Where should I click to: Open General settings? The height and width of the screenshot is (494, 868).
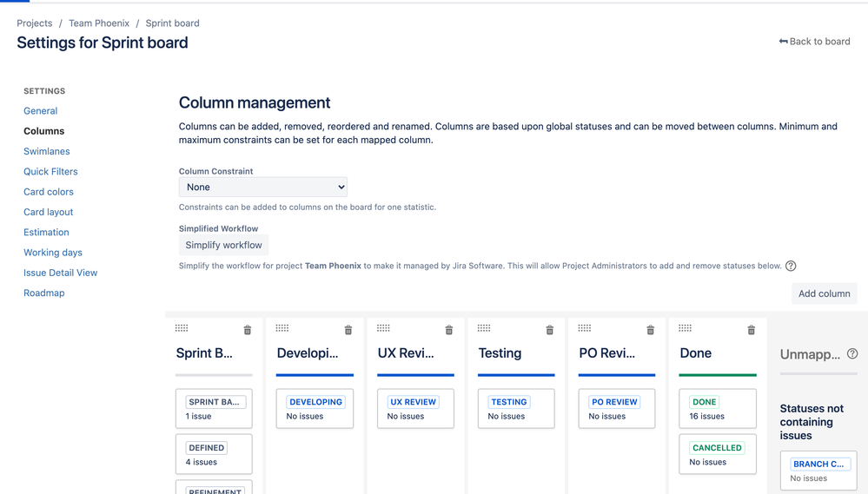tap(41, 110)
